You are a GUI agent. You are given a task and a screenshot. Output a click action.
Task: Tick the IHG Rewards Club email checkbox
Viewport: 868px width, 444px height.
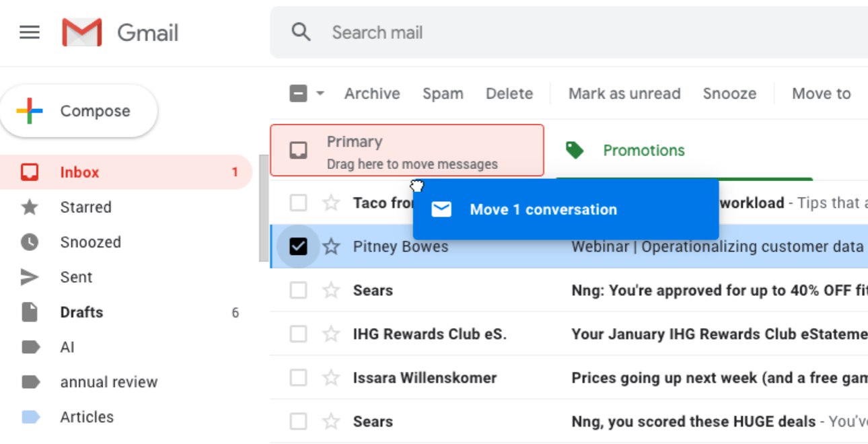pos(298,334)
